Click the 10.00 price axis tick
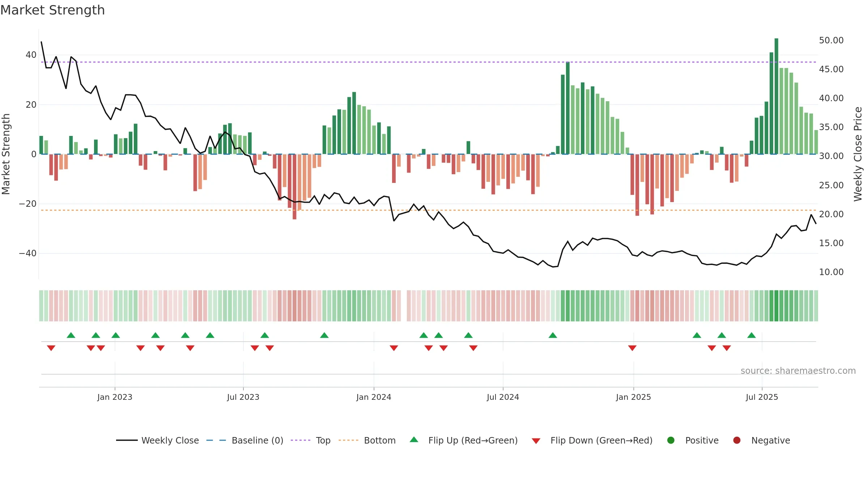 tap(831, 272)
